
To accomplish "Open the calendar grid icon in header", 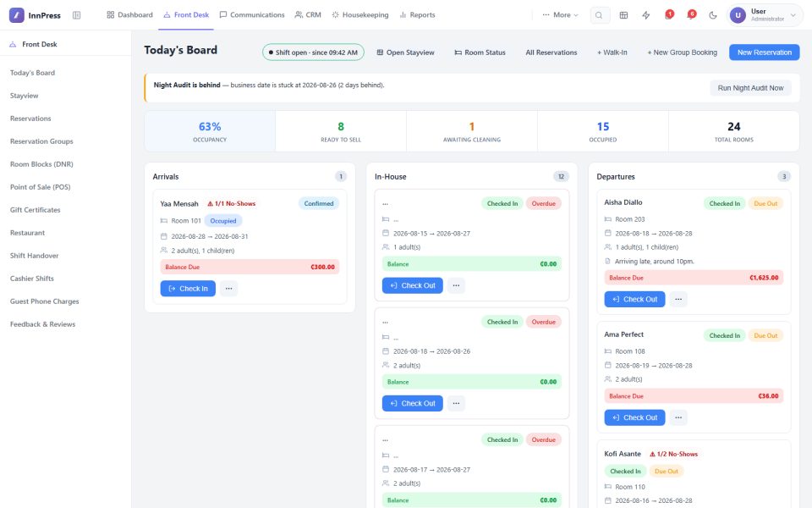I will pos(623,15).
